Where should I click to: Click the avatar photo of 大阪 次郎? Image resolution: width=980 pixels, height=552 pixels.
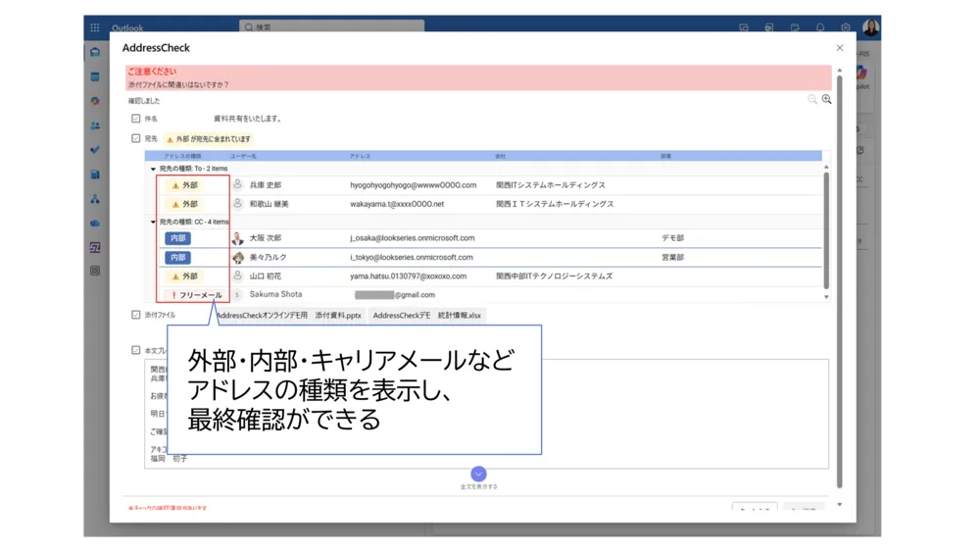pos(237,238)
